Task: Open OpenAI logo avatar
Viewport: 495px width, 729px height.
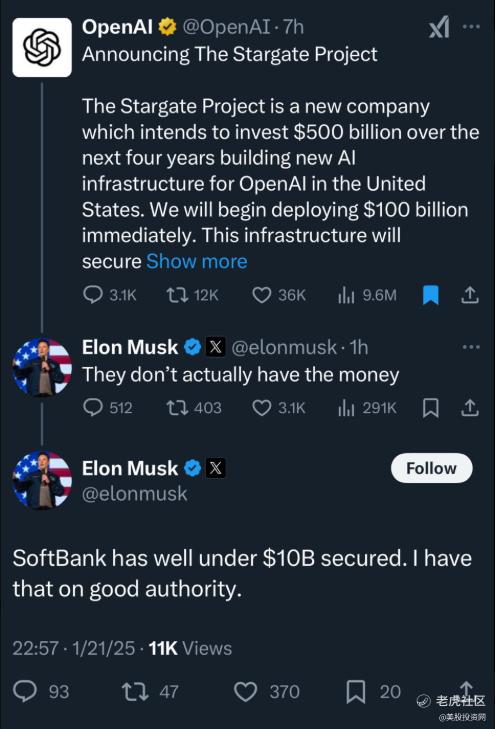Action: [x=42, y=47]
